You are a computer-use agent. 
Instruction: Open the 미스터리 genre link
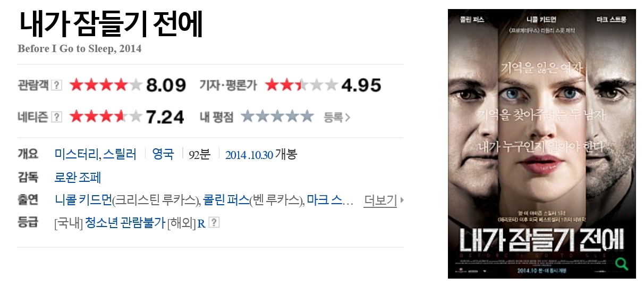tap(75, 155)
